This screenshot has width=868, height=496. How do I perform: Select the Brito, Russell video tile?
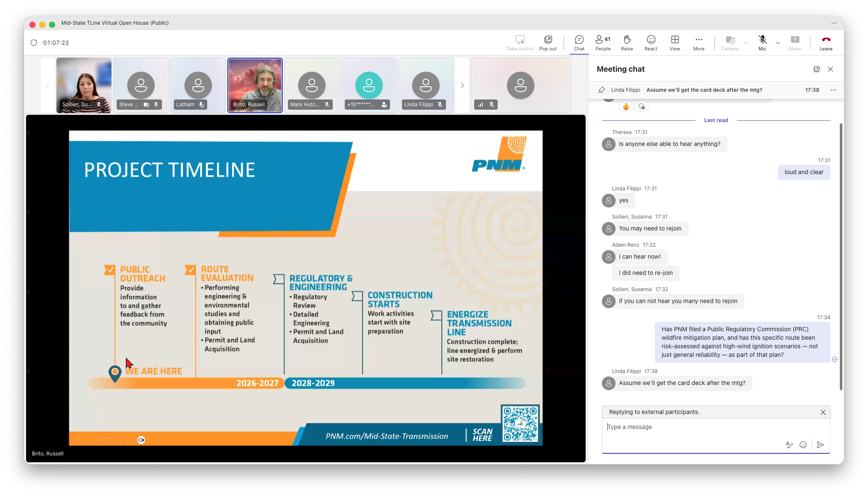tap(255, 85)
